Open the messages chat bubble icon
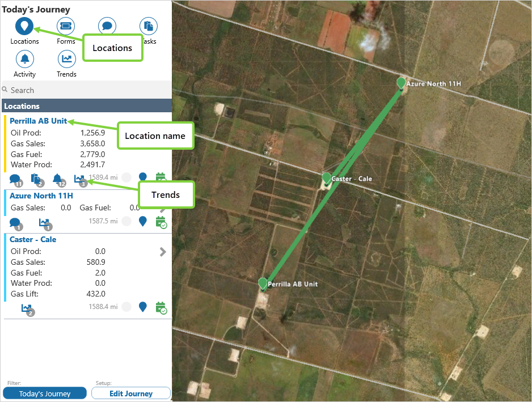532x402 pixels. click(x=107, y=26)
